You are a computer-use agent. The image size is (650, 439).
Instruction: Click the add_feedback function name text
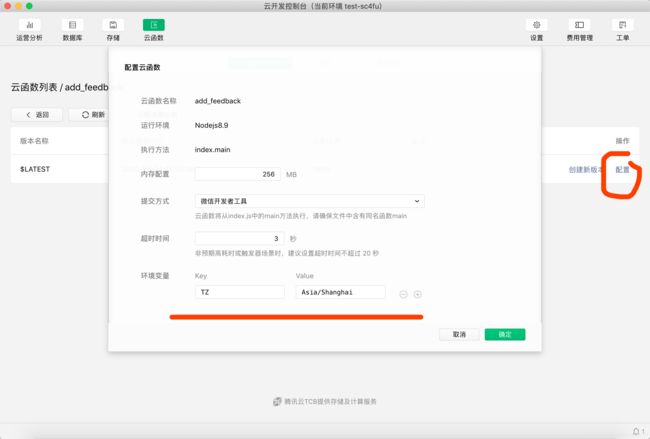[x=218, y=101]
